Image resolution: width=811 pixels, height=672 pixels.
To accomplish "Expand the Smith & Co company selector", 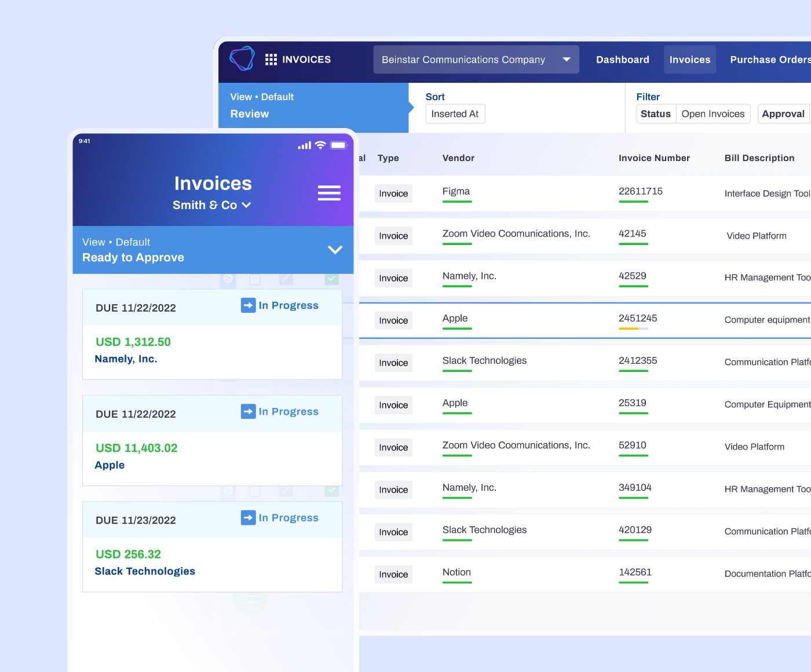I will point(212,205).
